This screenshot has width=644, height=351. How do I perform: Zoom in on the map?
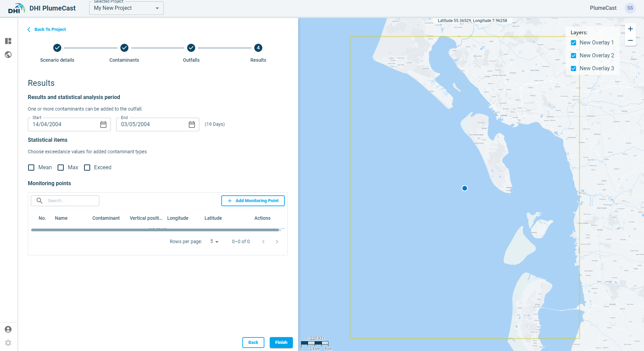[630, 29]
